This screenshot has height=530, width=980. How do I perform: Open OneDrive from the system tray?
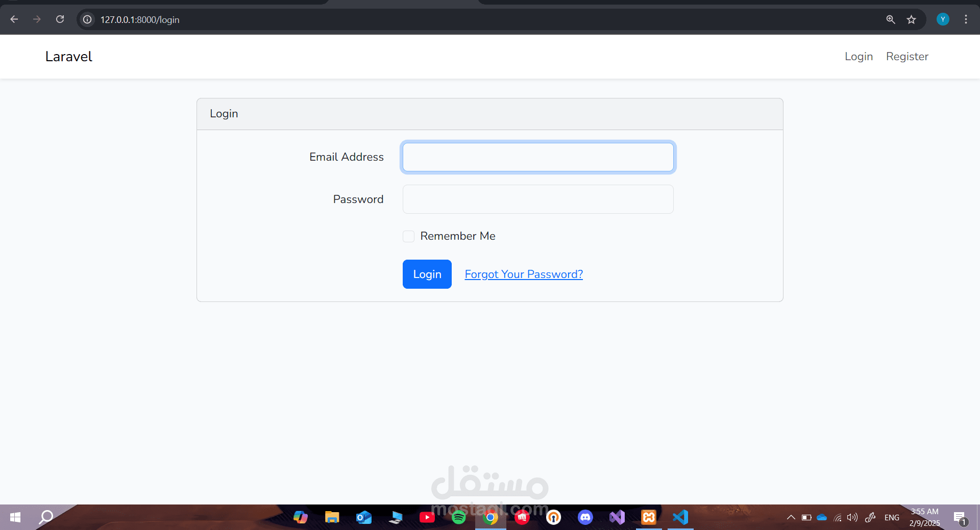point(822,517)
